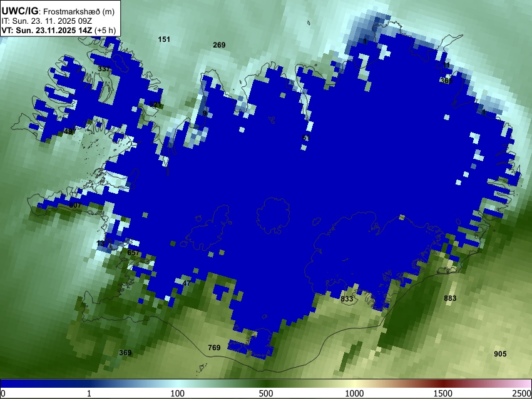Click the 'VT: Sun. 23.11.2025 14Z (+5 h)' line
This screenshot has width=532, height=399.
[59, 30]
